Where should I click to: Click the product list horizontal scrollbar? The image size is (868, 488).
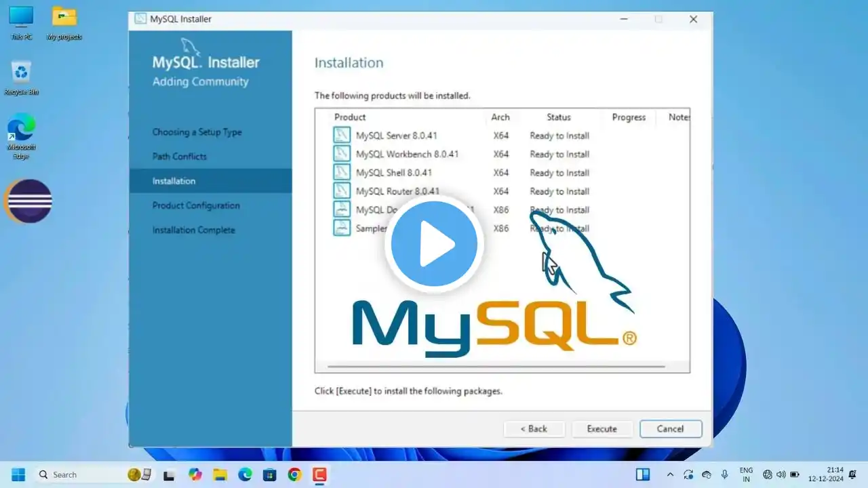(496, 367)
